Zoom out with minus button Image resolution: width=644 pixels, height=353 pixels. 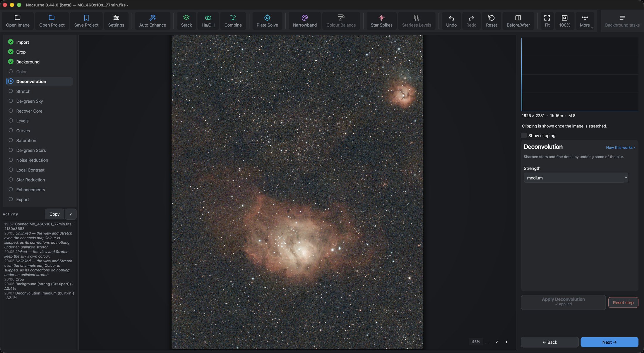pyautogui.click(x=488, y=342)
